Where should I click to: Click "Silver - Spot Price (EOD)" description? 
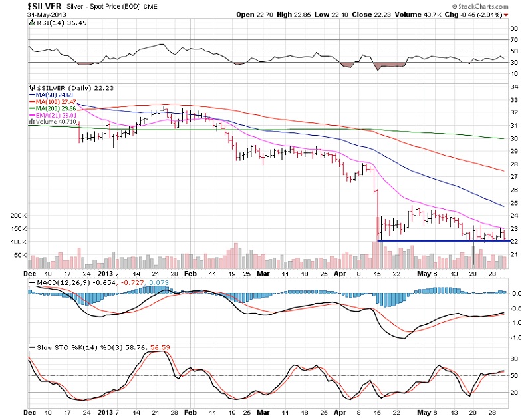point(104,7)
